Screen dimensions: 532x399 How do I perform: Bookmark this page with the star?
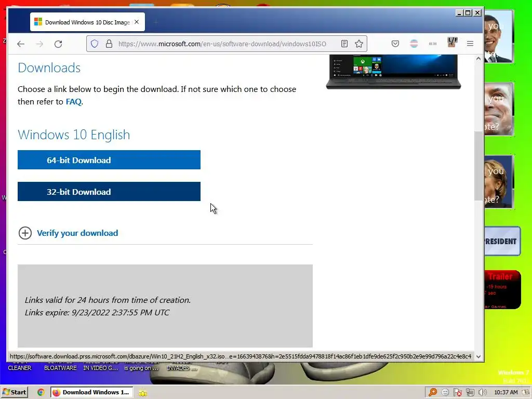point(359,44)
